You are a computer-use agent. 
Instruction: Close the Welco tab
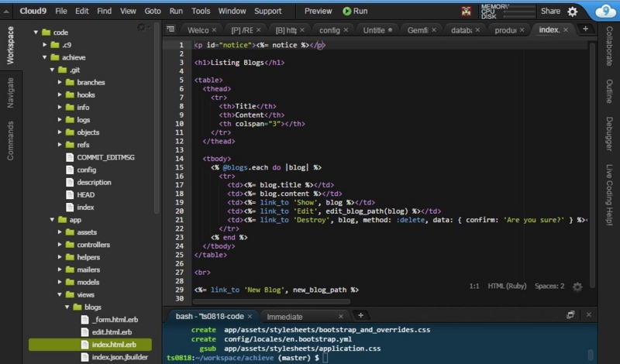coord(214,30)
